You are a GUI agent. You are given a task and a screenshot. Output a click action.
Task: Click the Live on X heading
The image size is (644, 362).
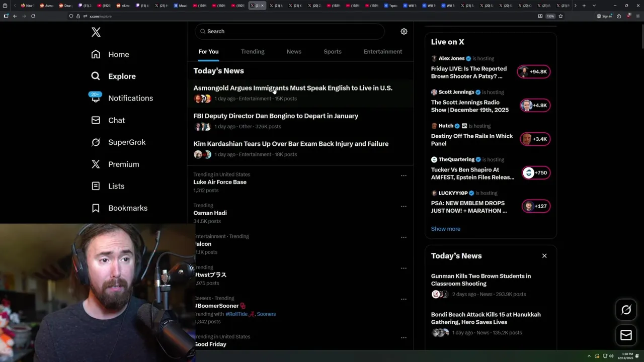447,42
